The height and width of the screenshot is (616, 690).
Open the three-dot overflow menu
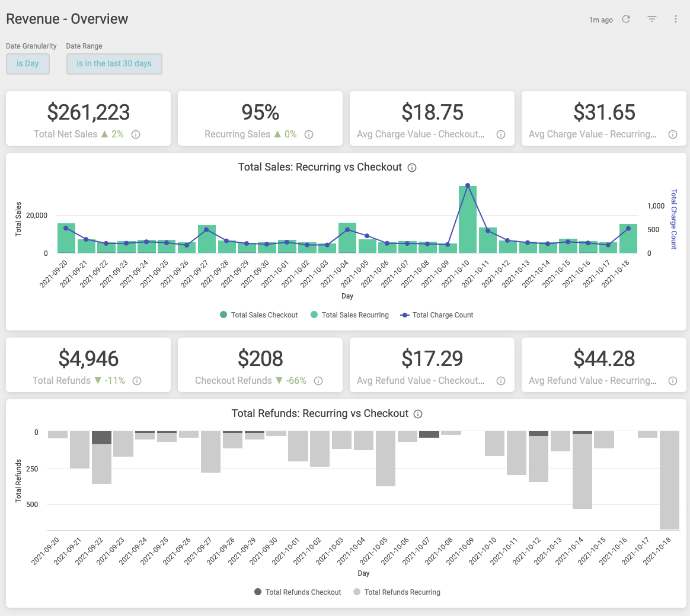pyautogui.click(x=675, y=19)
